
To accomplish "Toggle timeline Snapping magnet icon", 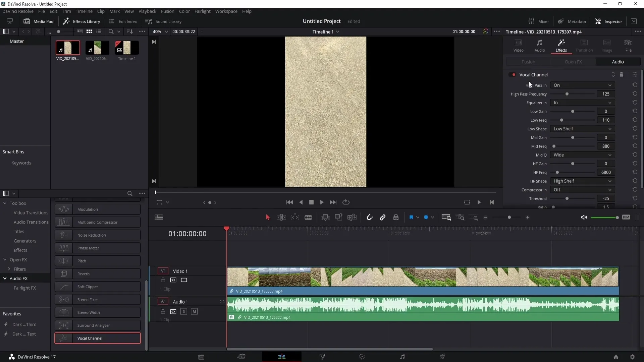I will click(370, 218).
